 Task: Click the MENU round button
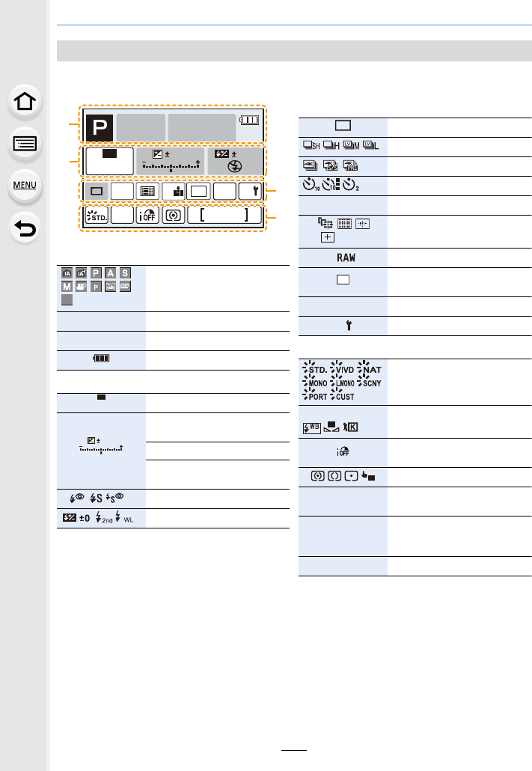tap(25, 186)
